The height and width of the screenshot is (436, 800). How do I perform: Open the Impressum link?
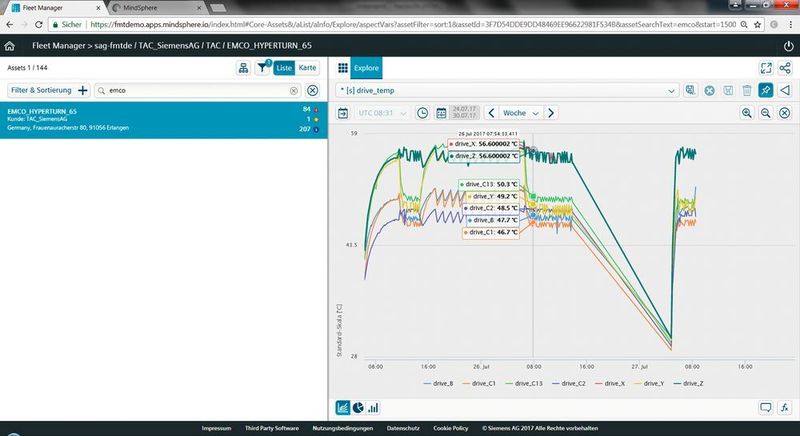pos(216,428)
